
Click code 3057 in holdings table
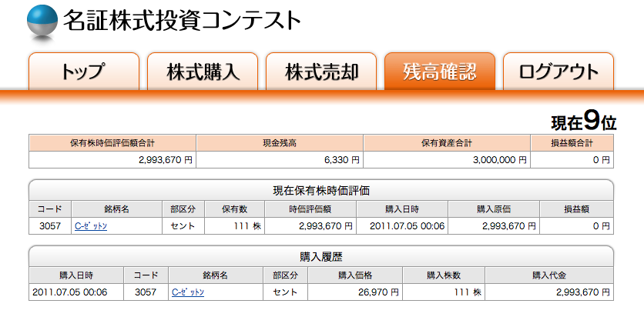pos(50,226)
